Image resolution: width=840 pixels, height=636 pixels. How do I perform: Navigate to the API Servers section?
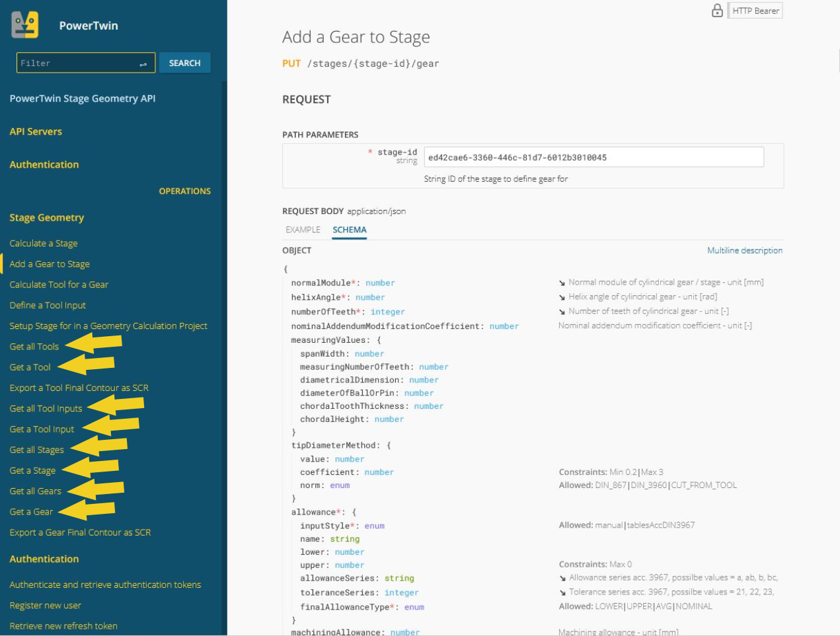[36, 131]
